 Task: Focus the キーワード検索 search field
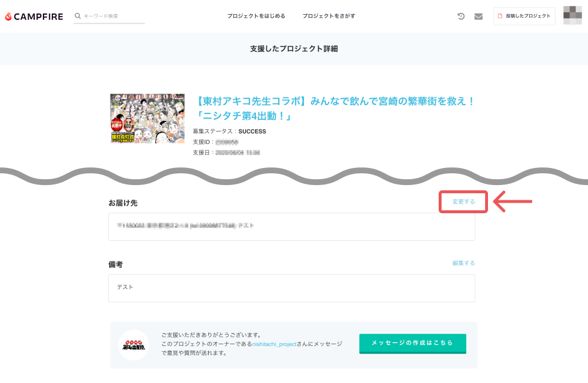click(113, 16)
